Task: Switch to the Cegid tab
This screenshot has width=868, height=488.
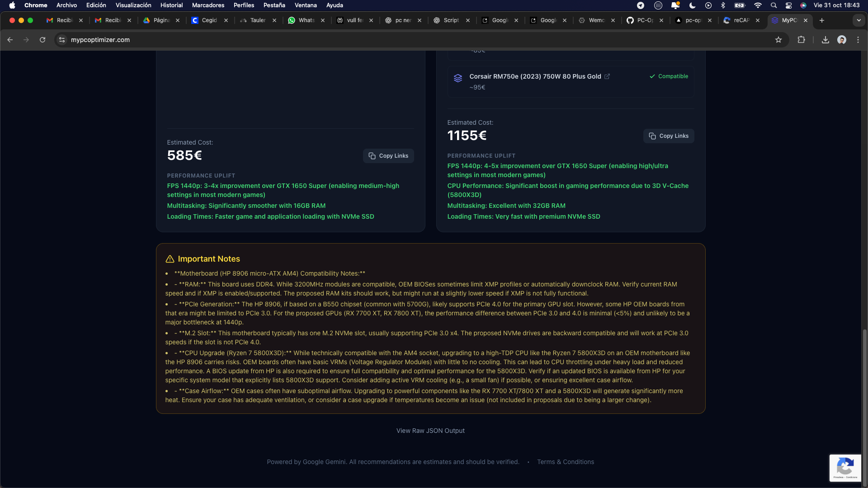Action: coord(210,20)
